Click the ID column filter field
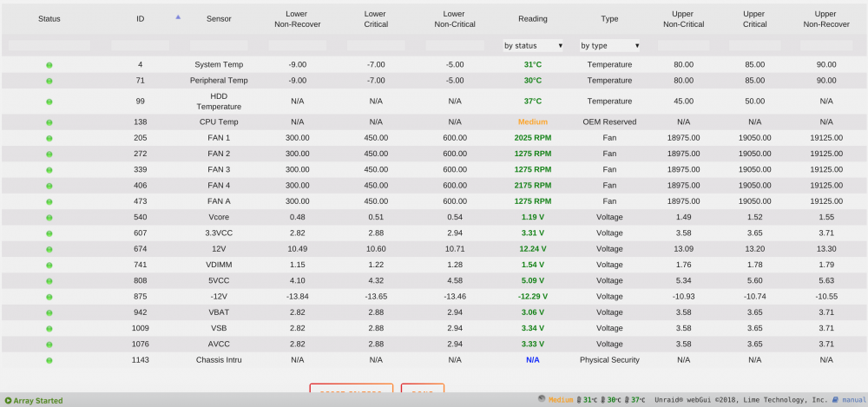 140,46
